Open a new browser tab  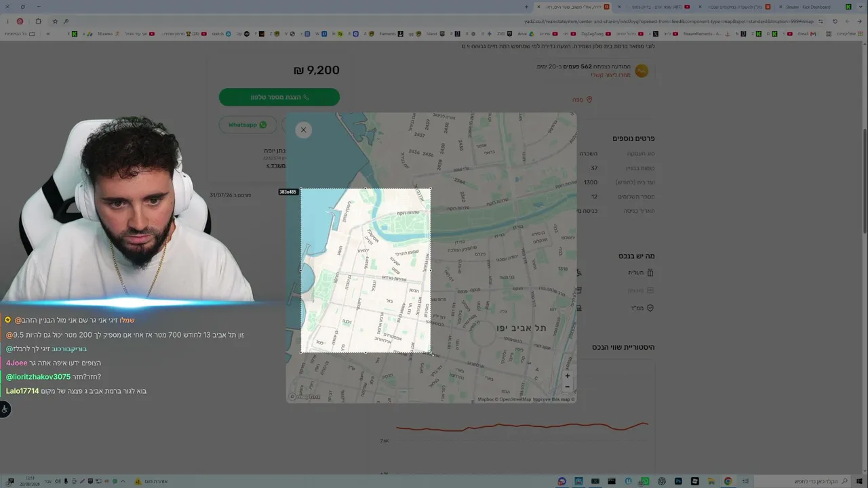click(x=526, y=7)
